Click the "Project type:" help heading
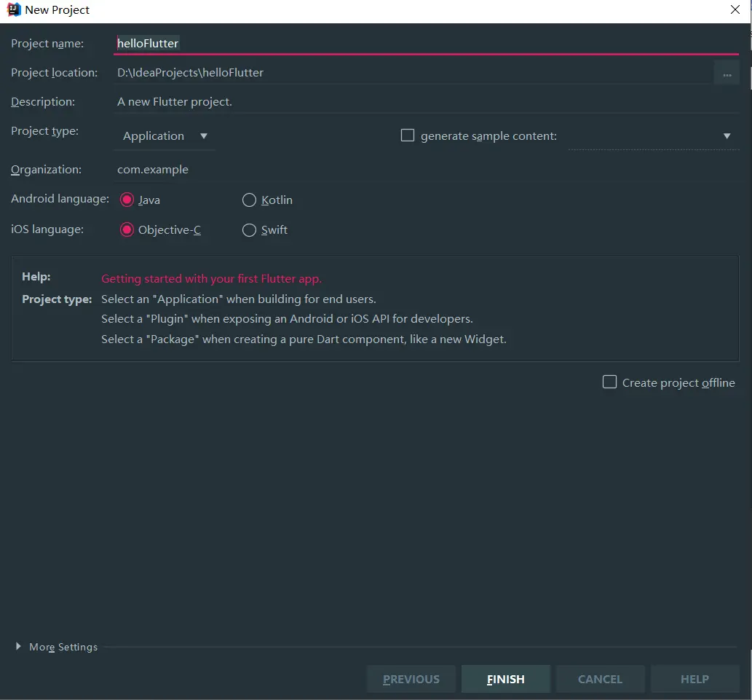This screenshot has width=752, height=700. point(57,299)
